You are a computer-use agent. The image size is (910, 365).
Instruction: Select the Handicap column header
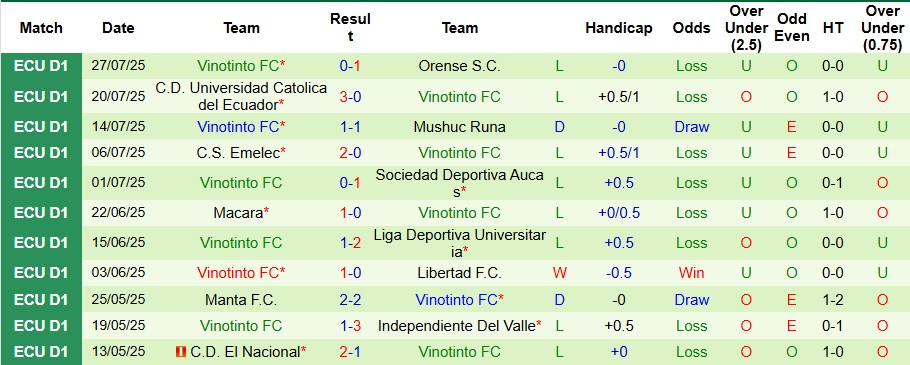619,28
